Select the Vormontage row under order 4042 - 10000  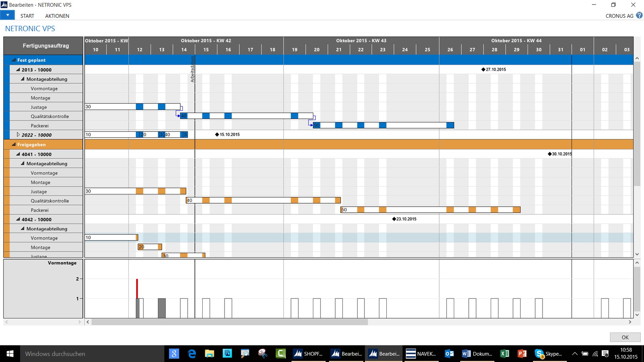pos(44,238)
